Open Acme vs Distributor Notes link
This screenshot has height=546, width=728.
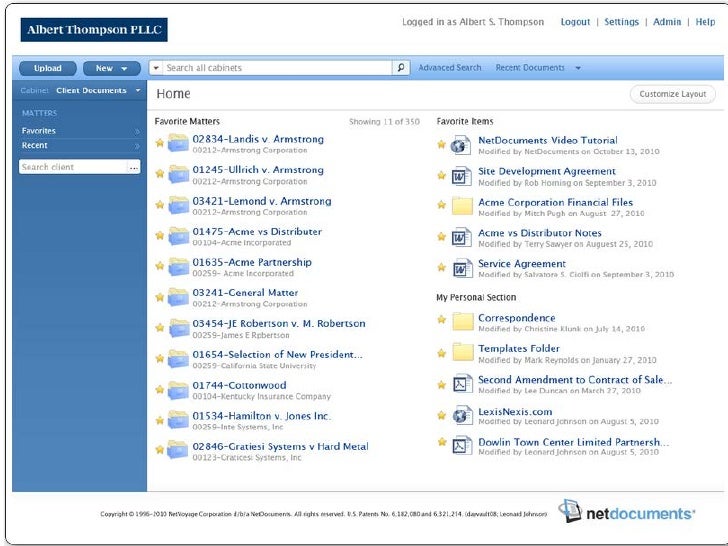(540, 233)
